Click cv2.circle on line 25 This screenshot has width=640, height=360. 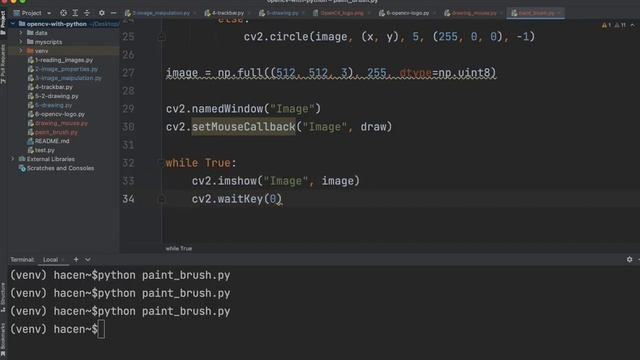[276, 37]
